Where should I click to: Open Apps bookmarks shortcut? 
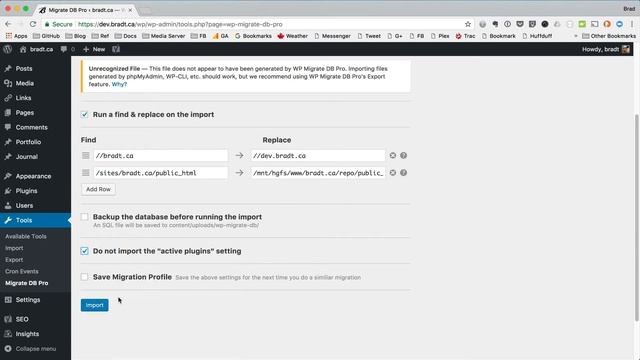pyautogui.click(x=16, y=36)
